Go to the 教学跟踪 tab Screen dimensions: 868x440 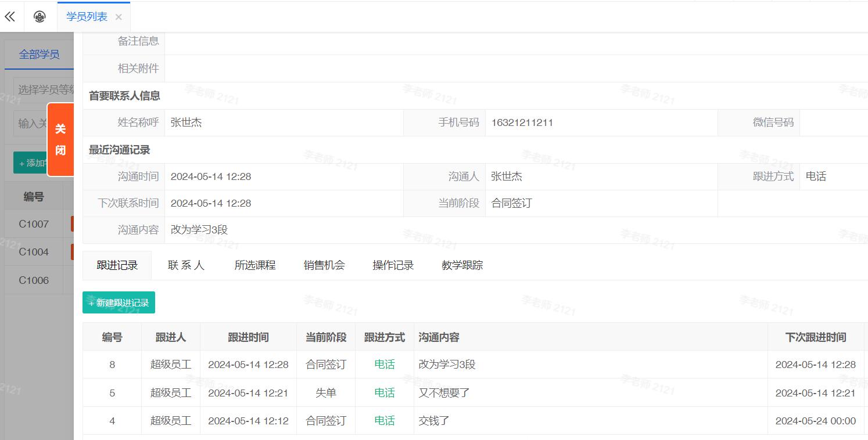click(462, 265)
